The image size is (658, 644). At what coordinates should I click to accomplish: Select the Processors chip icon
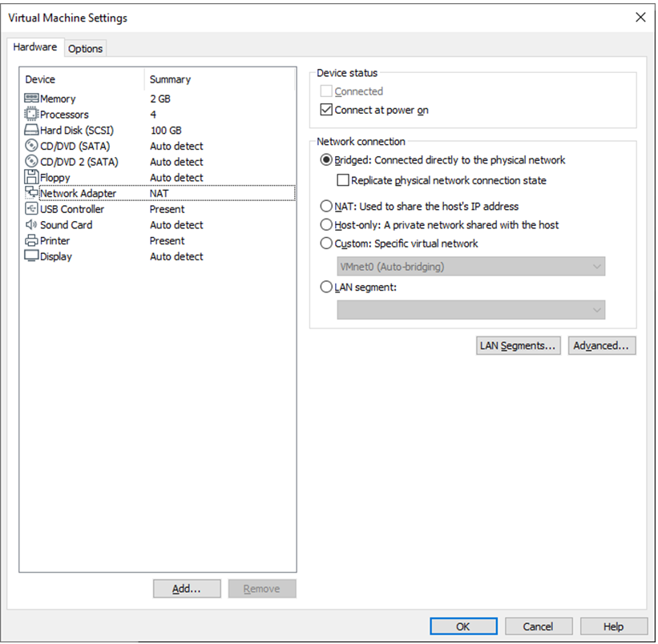pyautogui.click(x=31, y=115)
